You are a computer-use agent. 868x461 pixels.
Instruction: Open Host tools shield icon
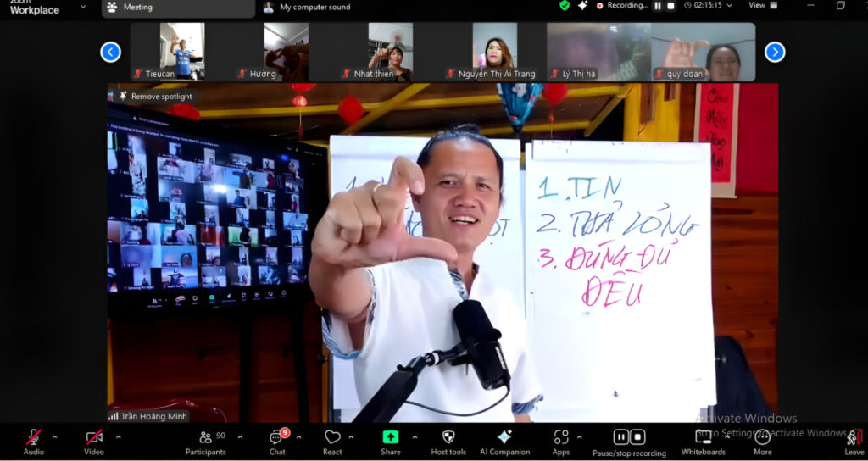click(x=448, y=437)
